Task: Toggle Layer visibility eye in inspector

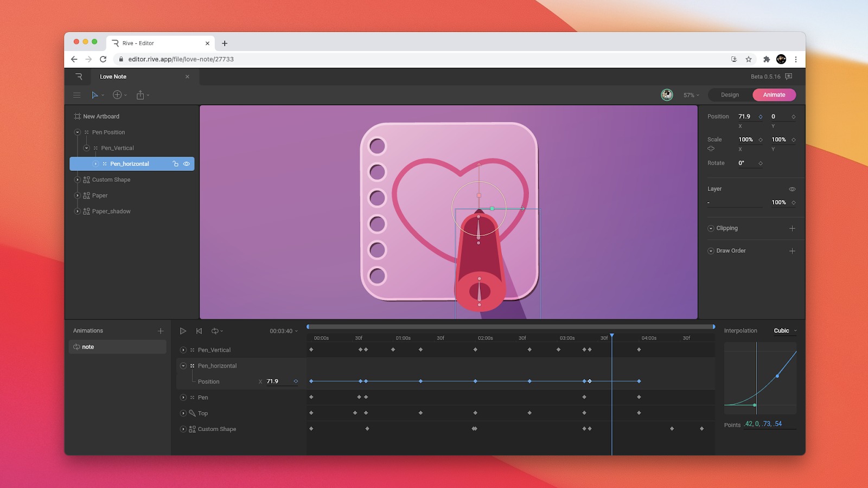Action: point(792,189)
